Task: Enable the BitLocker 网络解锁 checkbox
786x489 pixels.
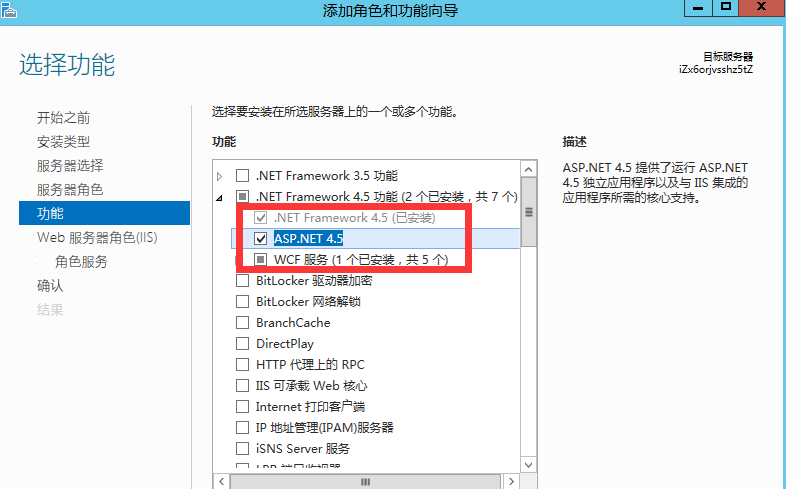Action: coord(243,302)
